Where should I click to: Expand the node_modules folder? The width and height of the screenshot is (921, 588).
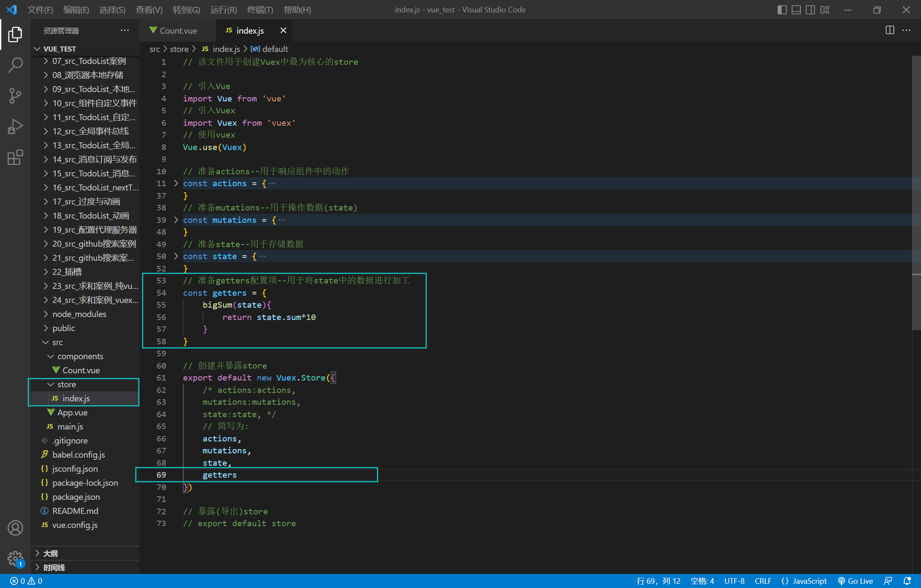coord(85,314)
